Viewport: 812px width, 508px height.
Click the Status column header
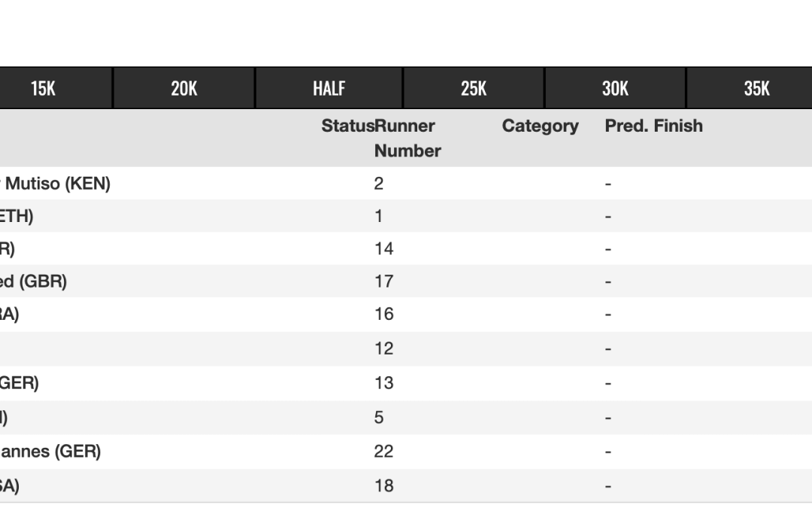pos(347,126)
